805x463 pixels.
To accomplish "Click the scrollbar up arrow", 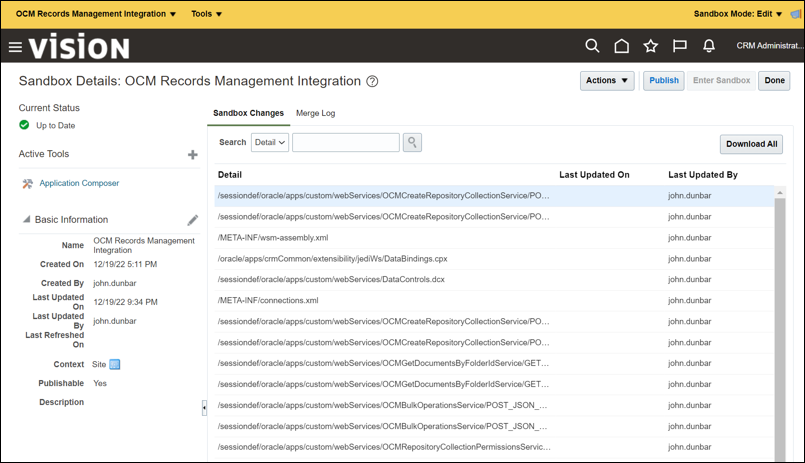I will [780, 192].
